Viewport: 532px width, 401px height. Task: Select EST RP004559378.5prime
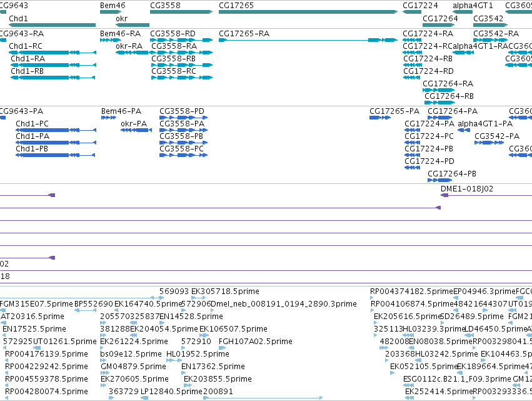click(x=46, y=379)
